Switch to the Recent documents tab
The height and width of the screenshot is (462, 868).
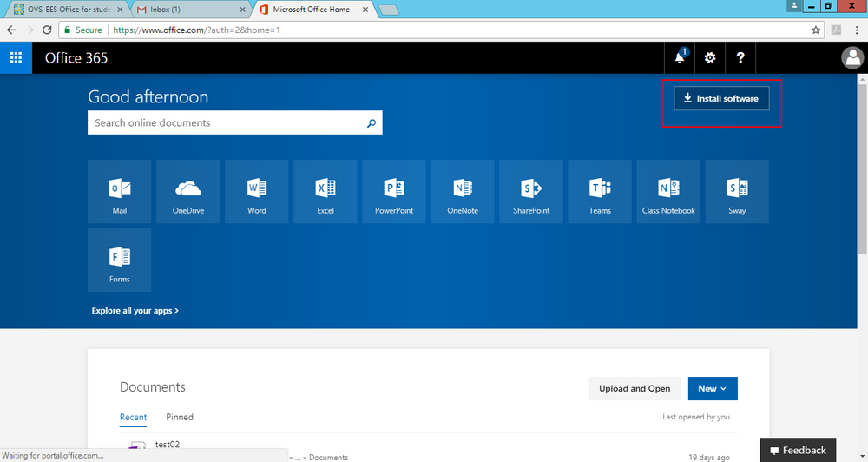(x=134, y=417)
